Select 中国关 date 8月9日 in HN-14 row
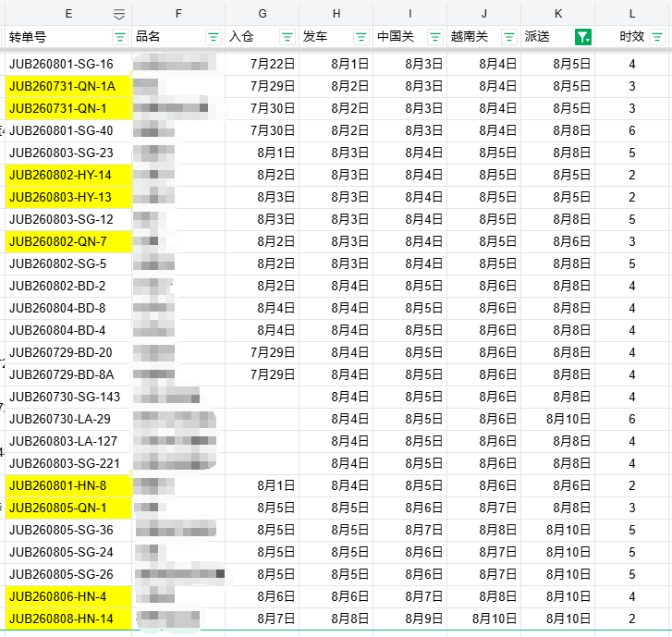 point(410,619)
